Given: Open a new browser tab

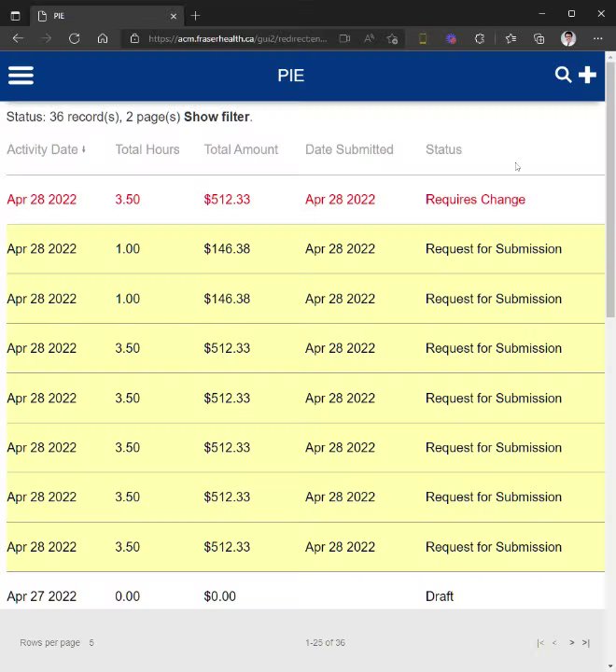Looking at the screenshot, I should pos(195,15).
